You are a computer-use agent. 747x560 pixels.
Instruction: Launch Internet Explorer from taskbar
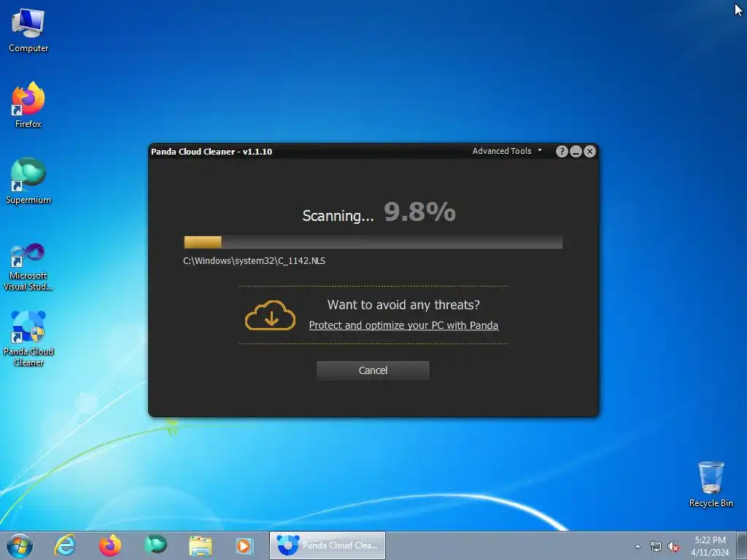(x=65, y=545)
